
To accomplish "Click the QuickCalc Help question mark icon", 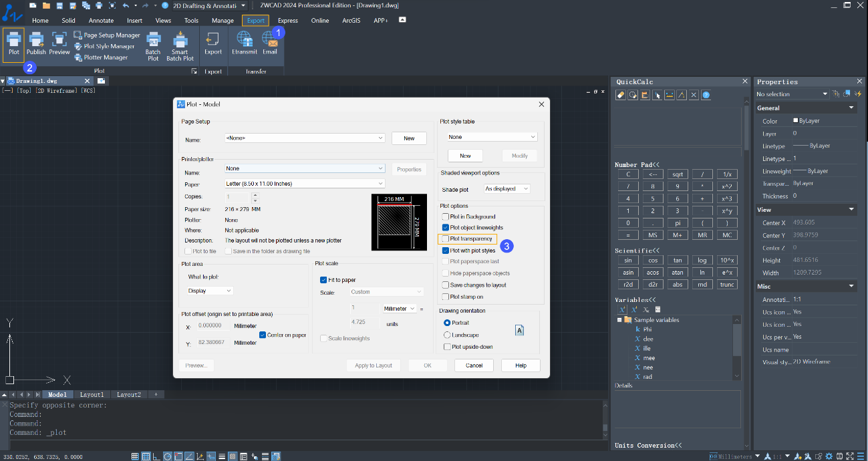I will (x=706, y=95).
